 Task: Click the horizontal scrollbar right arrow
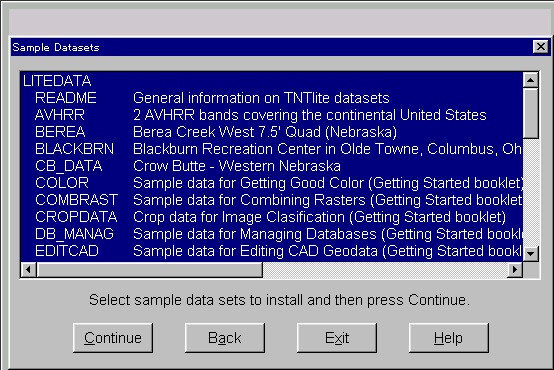tap(515, 270)
